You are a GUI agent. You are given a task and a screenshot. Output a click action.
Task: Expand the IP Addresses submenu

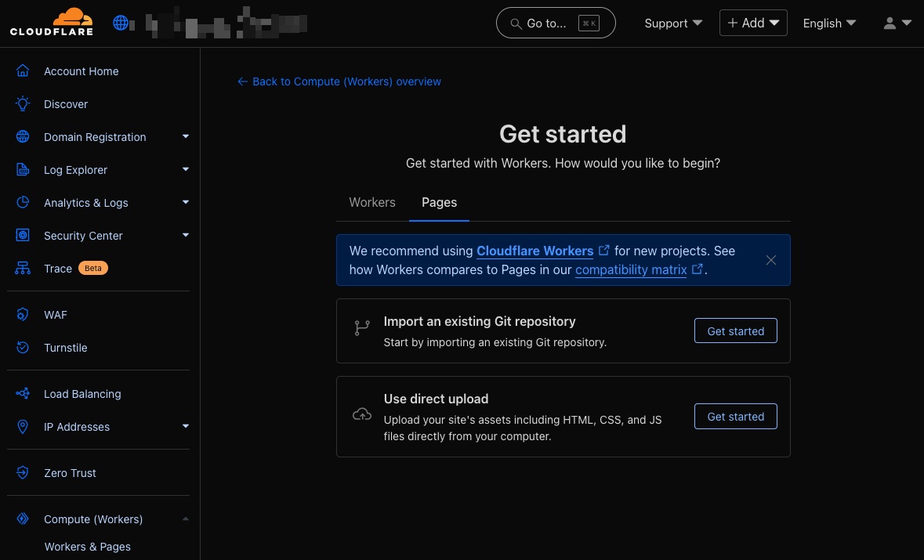pyautogui.click(x=186, y=426)
